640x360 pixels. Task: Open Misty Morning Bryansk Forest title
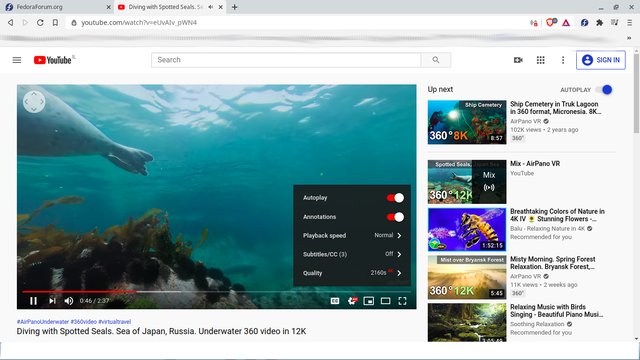[x=553, y=263]
